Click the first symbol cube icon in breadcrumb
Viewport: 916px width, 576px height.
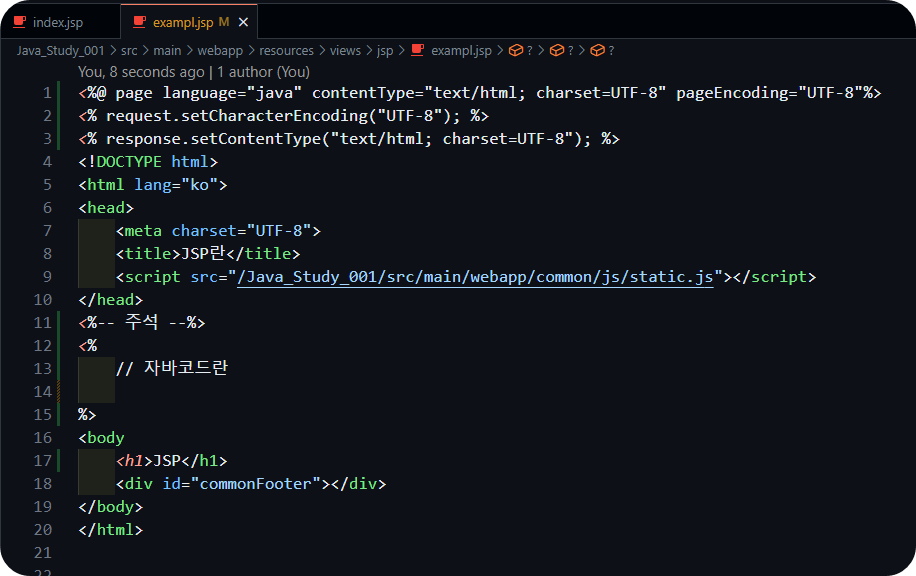point(516,51)
